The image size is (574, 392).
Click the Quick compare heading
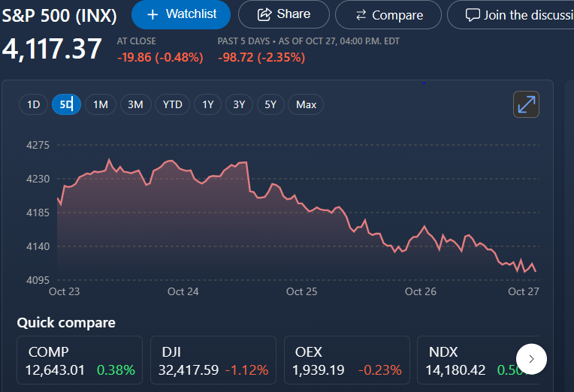[x=66, y=323]
